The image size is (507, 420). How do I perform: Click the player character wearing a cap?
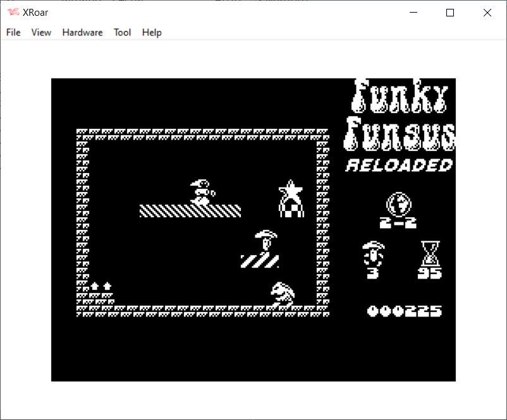click(202, 191)
